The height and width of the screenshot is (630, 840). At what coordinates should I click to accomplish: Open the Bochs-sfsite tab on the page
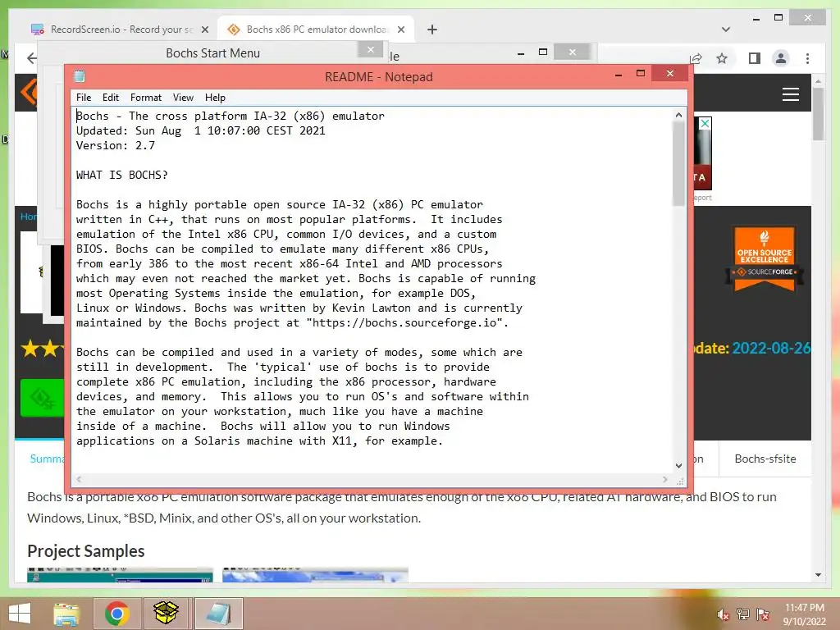[765, 459]
